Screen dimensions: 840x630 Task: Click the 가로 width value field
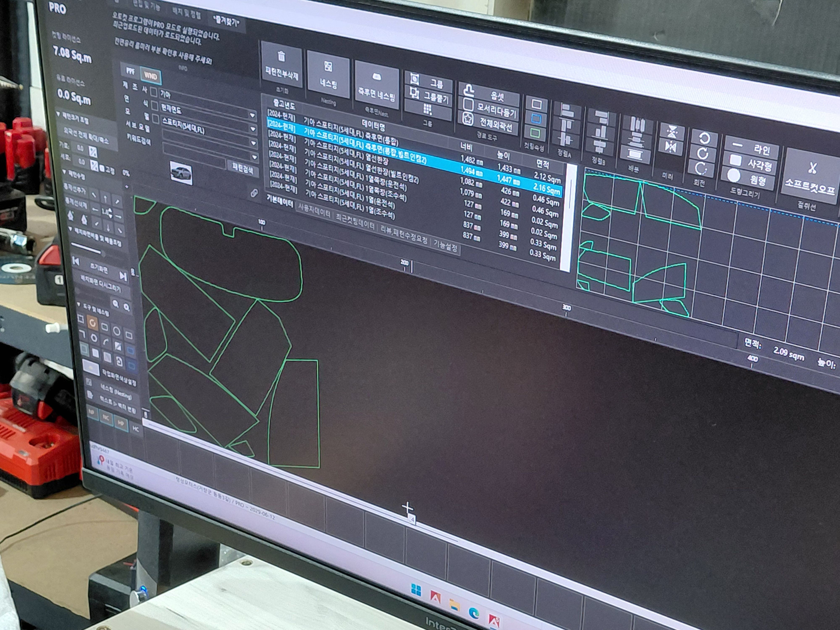[x=80, y=148]
